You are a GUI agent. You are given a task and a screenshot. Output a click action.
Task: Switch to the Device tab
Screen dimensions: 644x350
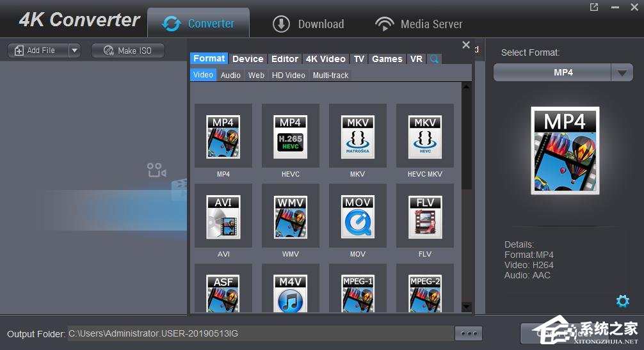pos(248,59)
